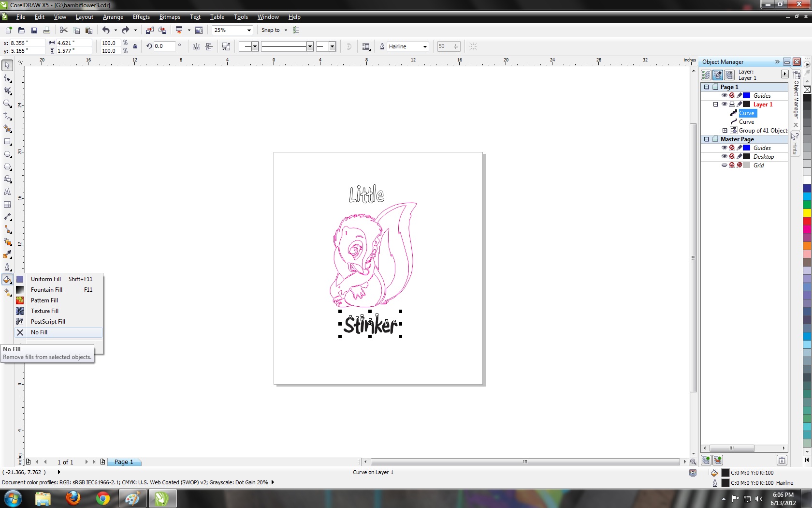Open the Effects menu

point(141,16)
